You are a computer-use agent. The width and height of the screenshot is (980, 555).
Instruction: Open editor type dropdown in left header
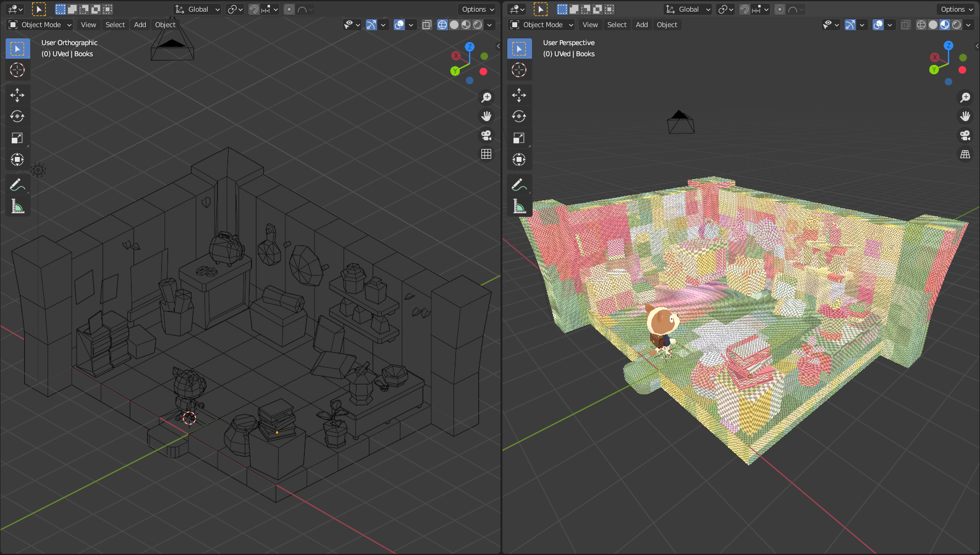[x=15, y=9]
